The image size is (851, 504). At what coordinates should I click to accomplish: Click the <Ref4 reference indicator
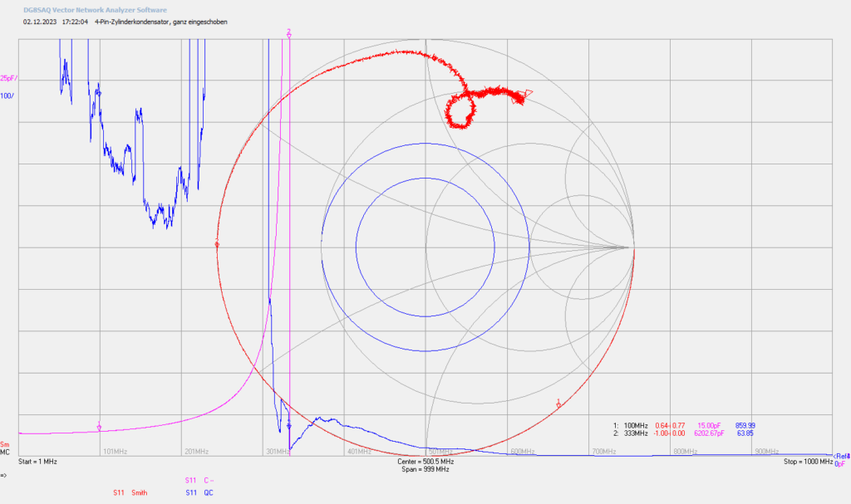[842, 457]
